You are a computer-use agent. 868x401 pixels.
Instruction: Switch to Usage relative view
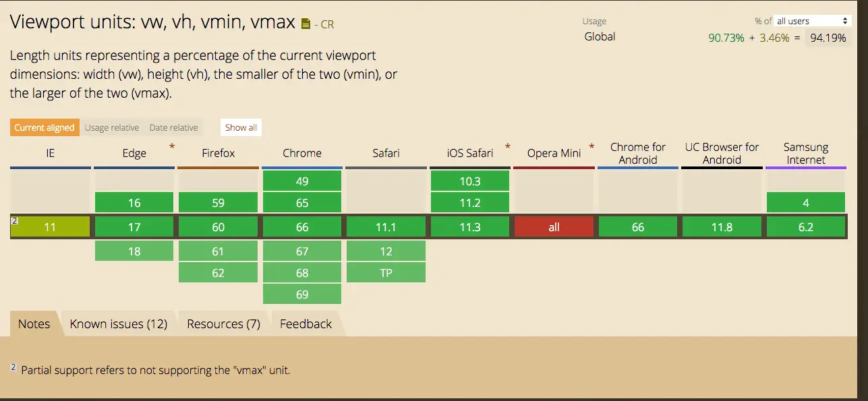111,127
